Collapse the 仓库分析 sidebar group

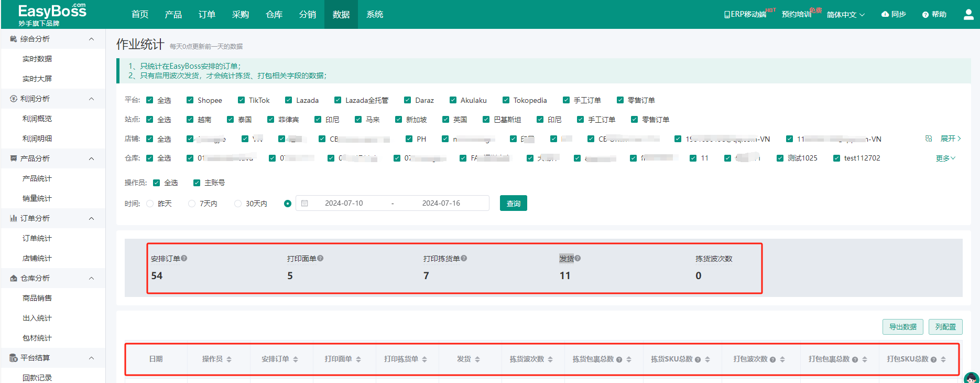[92, 278]
